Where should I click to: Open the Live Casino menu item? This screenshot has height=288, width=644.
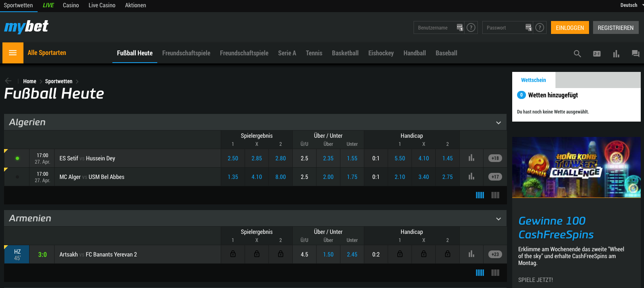coord(102,5)
